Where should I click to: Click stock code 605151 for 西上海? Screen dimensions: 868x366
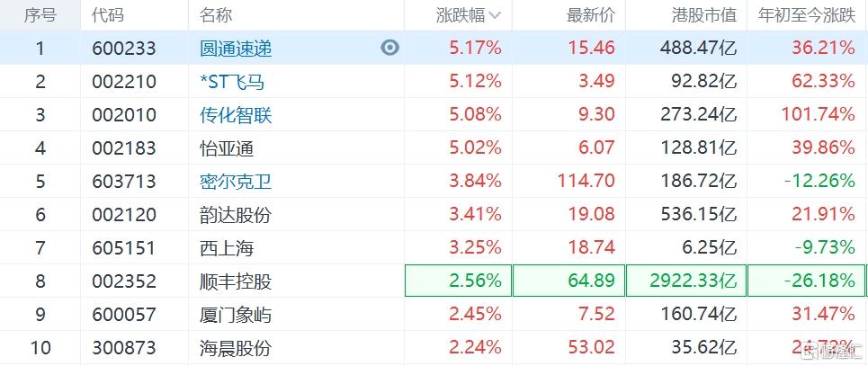124,247
